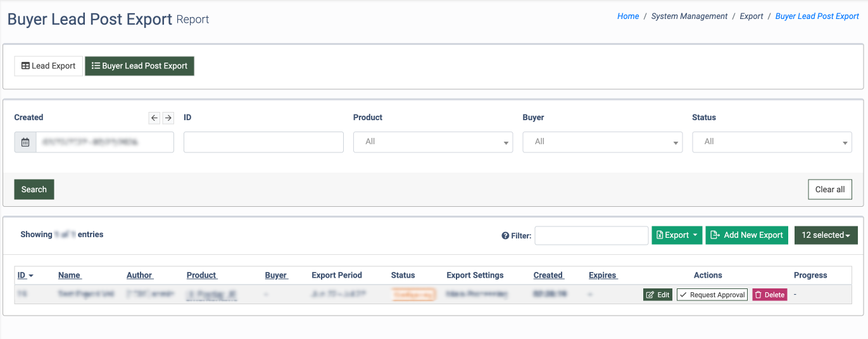Sort table by Name column
This screenshot has height=339, width=868.
pyautogui.click(x=70, y=275)
